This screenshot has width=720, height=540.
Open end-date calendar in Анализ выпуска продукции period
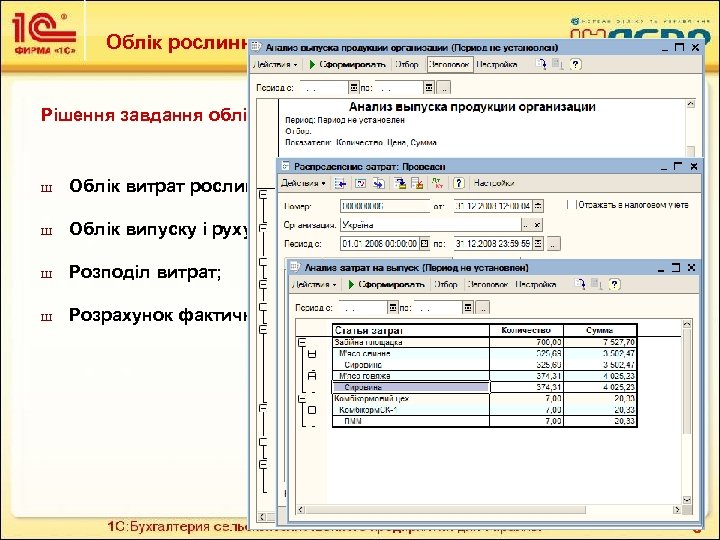point(429,87)
